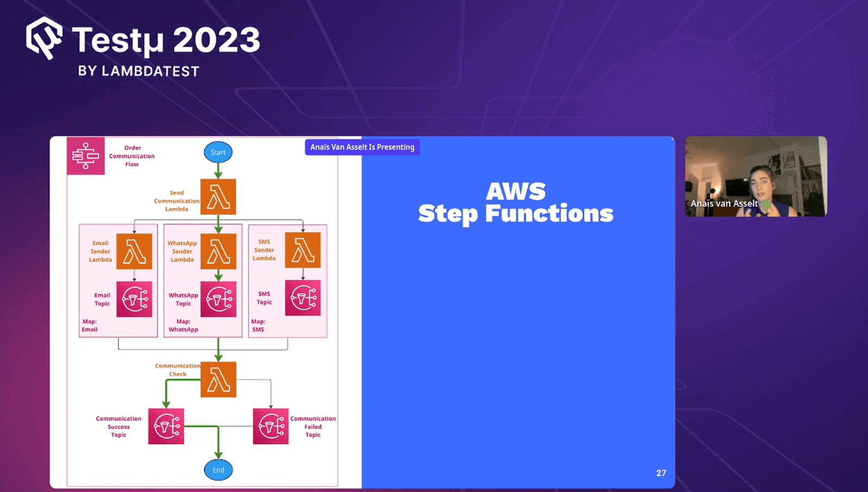Select the Communication Check Lambda icon

(x=218, y=380)
